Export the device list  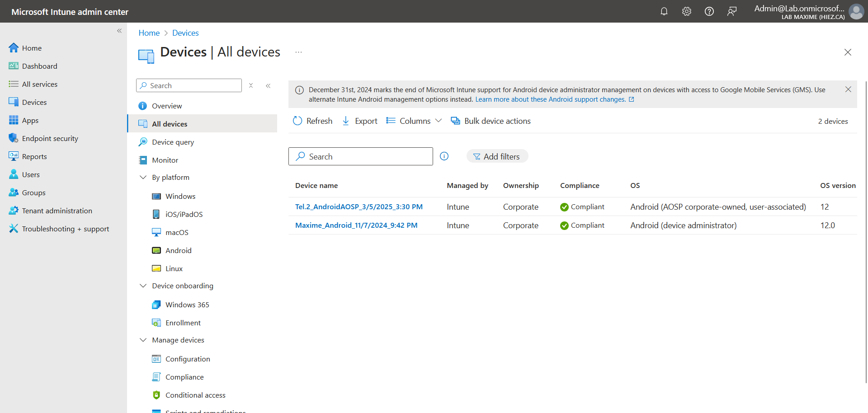pyautogui.click(x=360, y=121)
